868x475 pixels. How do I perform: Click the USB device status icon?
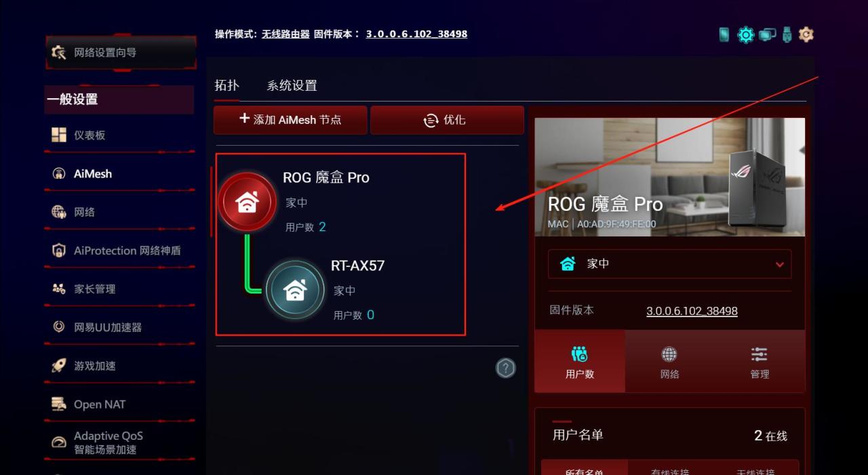pyautogui.click(x=787, y=34)
